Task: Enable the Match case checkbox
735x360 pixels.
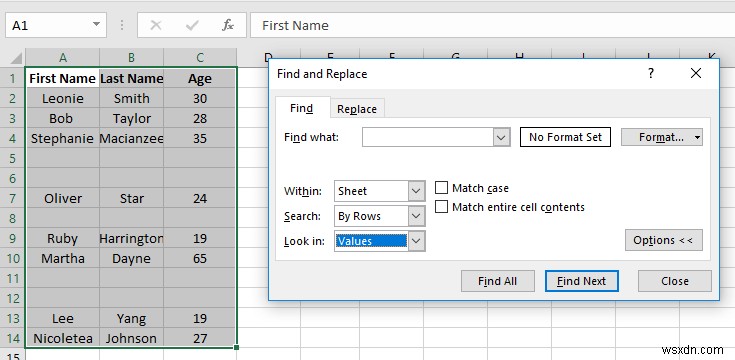Action: tap(442, 188)
